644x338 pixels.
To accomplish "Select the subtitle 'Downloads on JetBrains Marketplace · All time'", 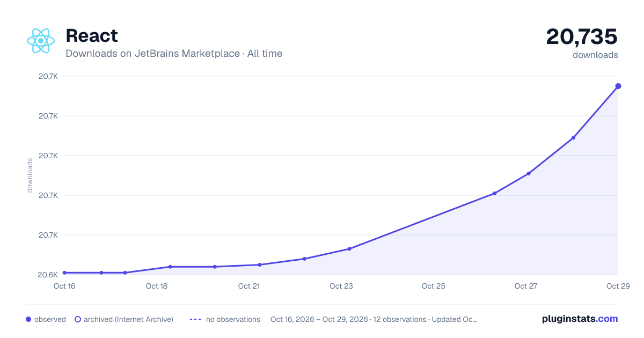I will (x=174, y=54).
